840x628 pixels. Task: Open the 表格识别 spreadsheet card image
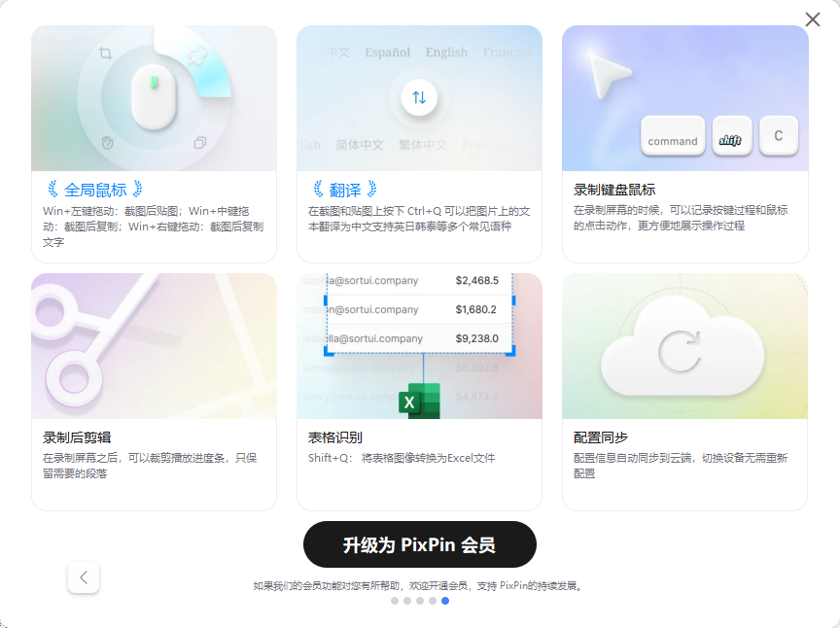click(x=419, y=346)
